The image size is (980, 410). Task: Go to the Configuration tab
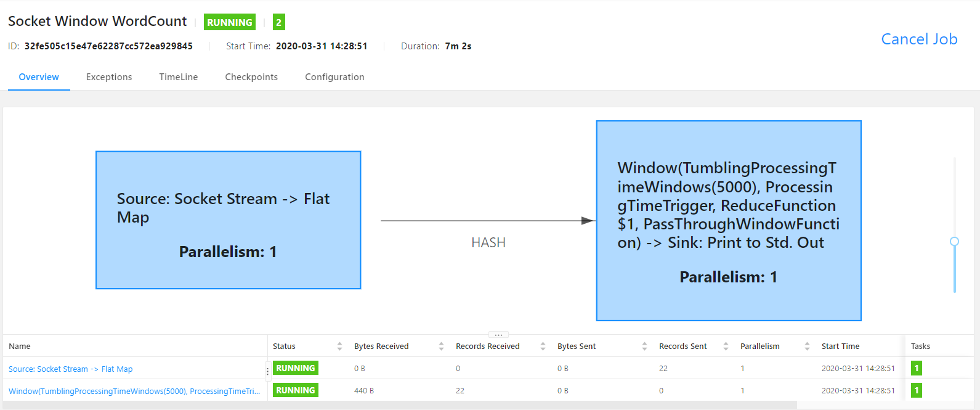(x=334, y=77)
